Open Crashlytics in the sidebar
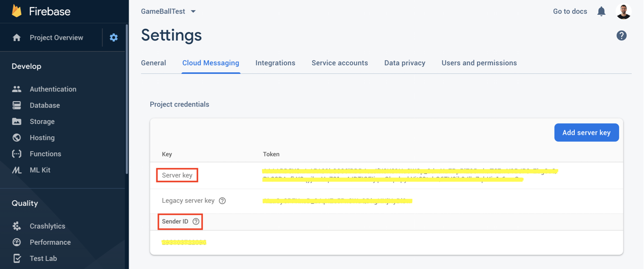The image size is (644, 269). click(x=47, y=226)
